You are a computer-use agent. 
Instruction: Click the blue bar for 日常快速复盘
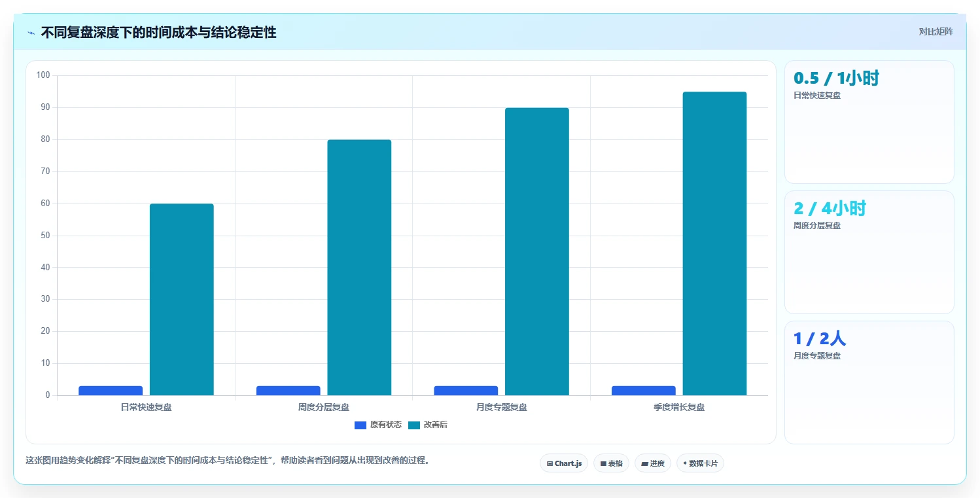coord(111,391)
